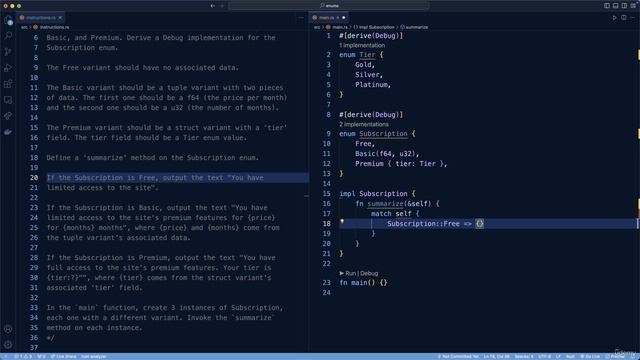The width and height of the screenshot is (640, 360).
Task: Toggle the secondary side bar layout icon
Action: click(624, 6)
